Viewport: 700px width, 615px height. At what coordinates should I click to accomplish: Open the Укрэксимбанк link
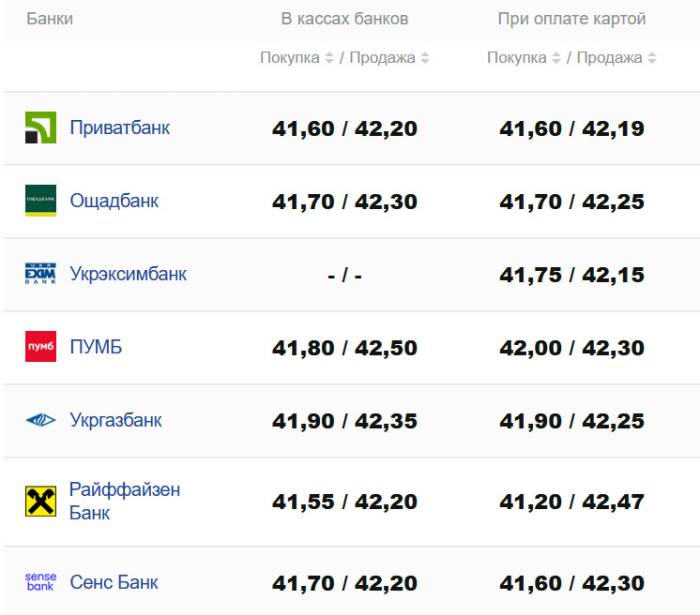[128, 274]
